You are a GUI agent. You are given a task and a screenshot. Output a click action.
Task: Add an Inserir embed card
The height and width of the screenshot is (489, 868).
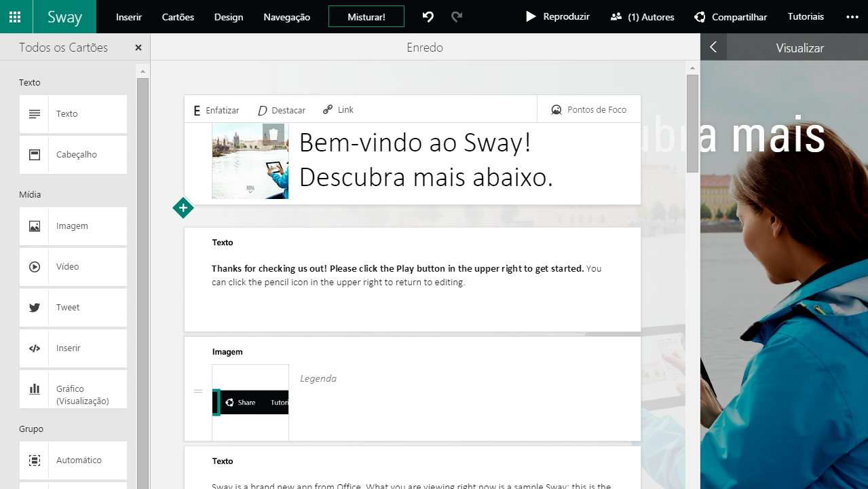73,348
